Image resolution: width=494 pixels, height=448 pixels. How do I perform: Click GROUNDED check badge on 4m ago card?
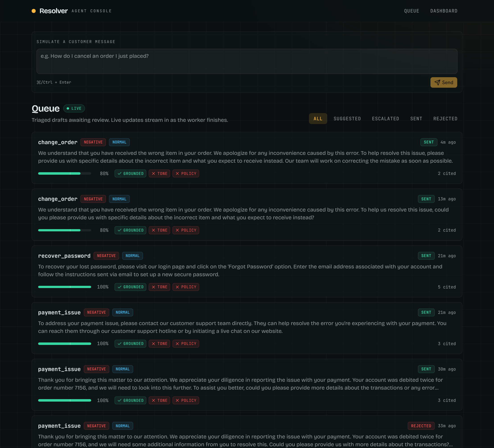point(130,173)
